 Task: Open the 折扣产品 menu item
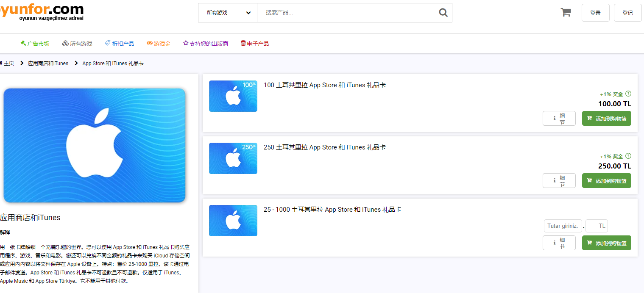pyautogui.click(x=120, y=44)
